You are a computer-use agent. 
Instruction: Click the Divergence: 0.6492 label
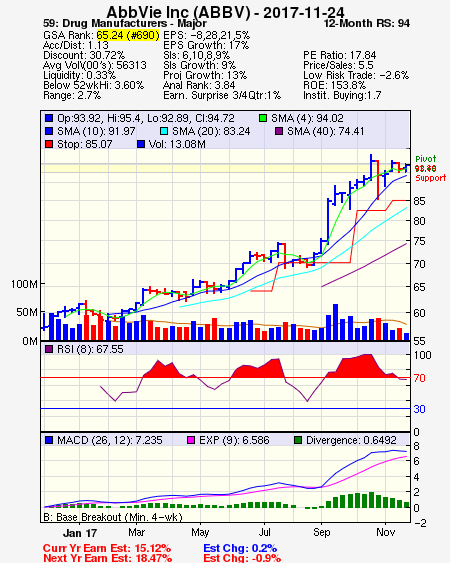pyautogui.click(x=351, y=440)
